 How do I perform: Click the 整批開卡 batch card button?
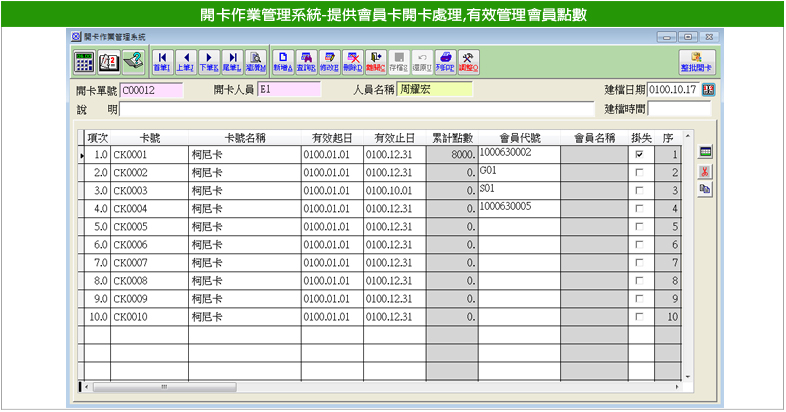(x=696, y=60)
